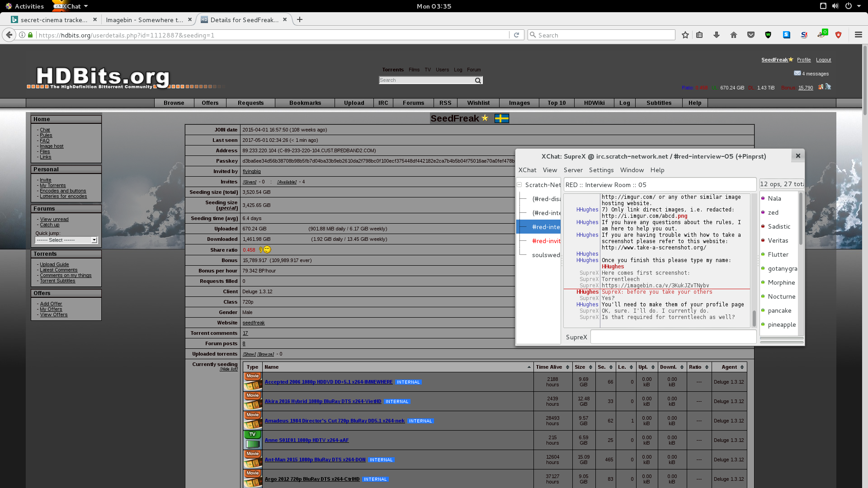
Task: Sort seeding table by Ratio column
Action: (x=699, y=367)
